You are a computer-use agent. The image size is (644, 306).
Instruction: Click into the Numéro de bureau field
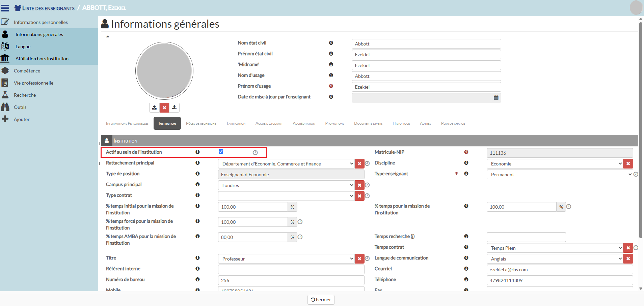tap(291, 280)
